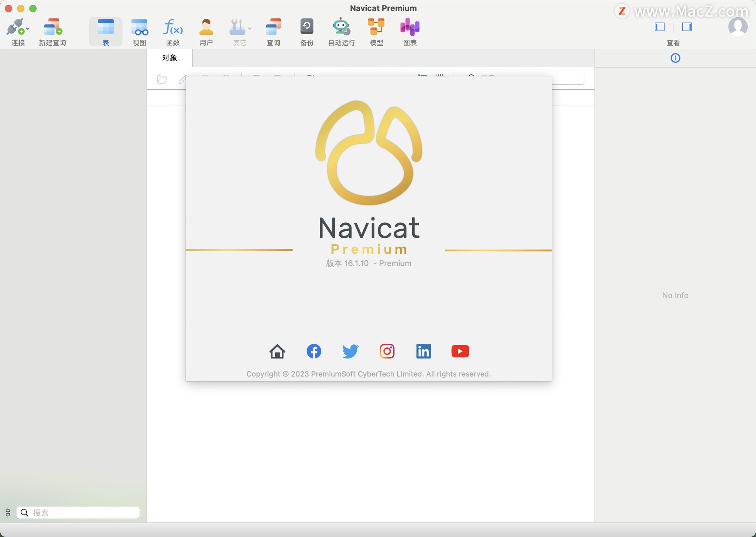
Task: Open the 函数 functions icon
Action: (x=173, y=27)
